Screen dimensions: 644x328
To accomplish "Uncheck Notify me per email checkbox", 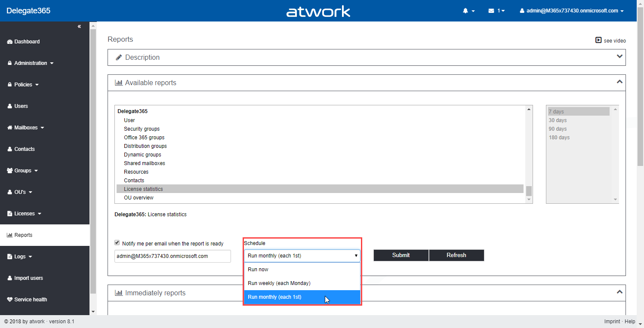I will 117,243.
